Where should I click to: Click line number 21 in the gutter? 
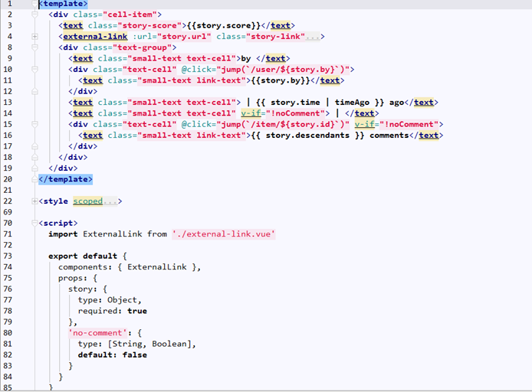pyautogui.click(x=8, y=190)
